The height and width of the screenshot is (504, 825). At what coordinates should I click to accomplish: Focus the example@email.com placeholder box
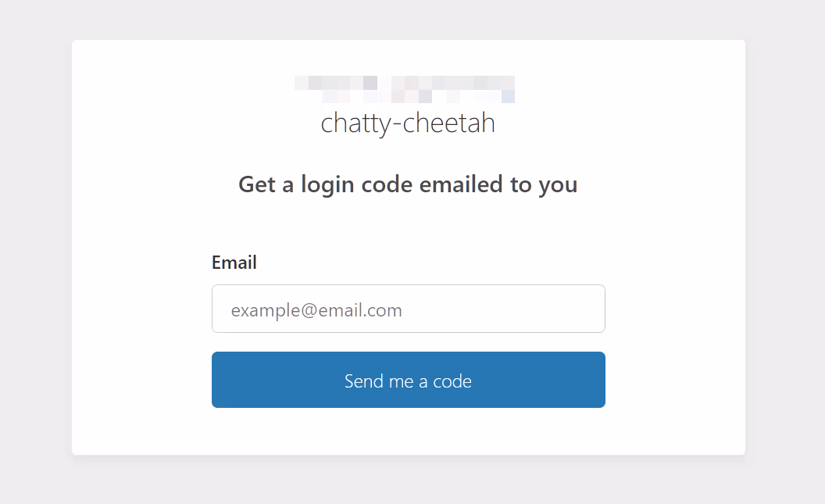pos(316,310)
